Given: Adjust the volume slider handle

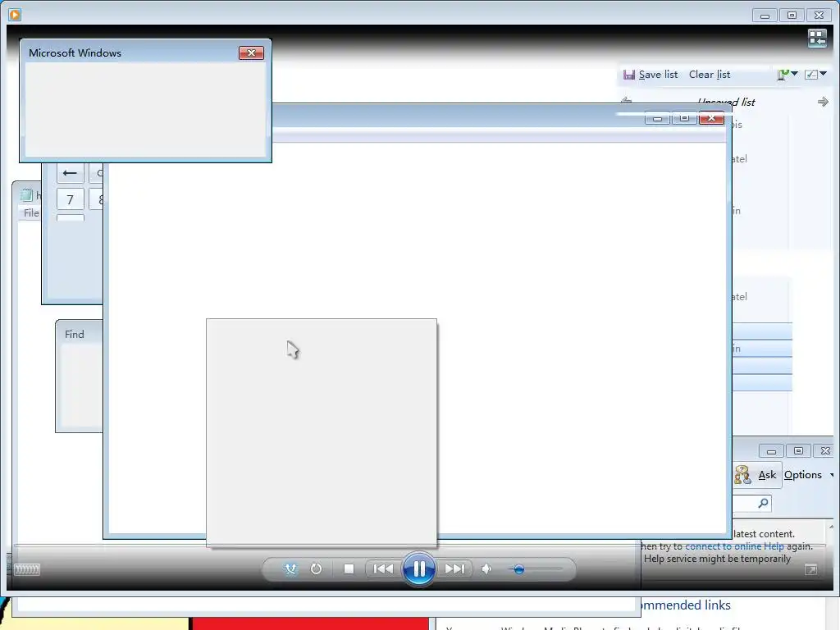Looking at the screenshot, I should tap(518, 569).
